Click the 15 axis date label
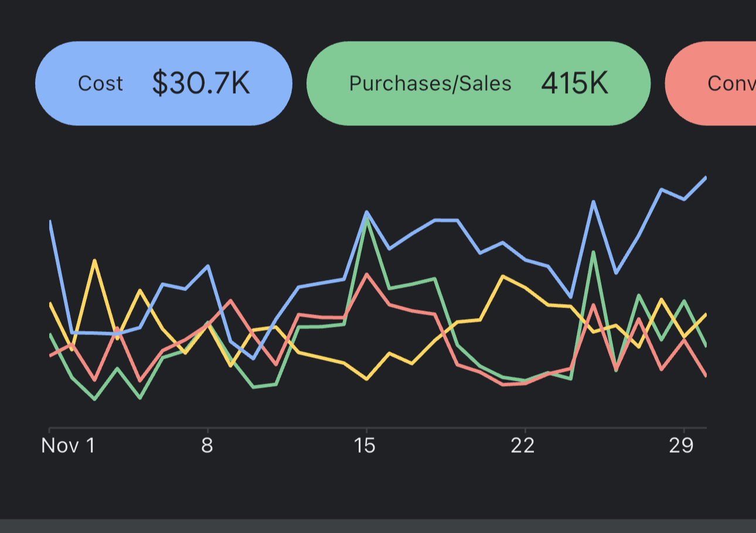 click(x=366, y=446)
